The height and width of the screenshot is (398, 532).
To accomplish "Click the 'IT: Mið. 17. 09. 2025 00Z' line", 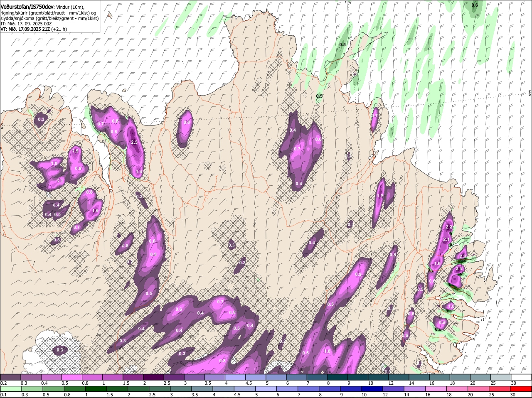I will pos(26,24).
